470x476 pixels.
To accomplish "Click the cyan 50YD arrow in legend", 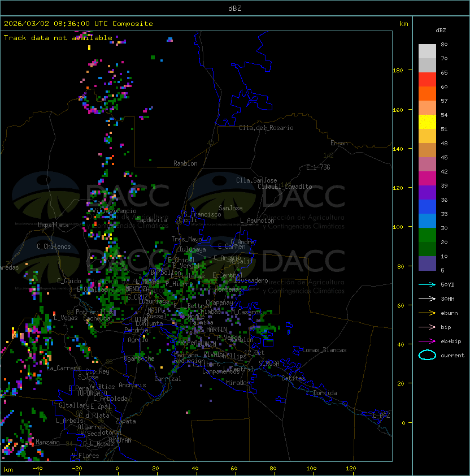I will coord(427,284).
